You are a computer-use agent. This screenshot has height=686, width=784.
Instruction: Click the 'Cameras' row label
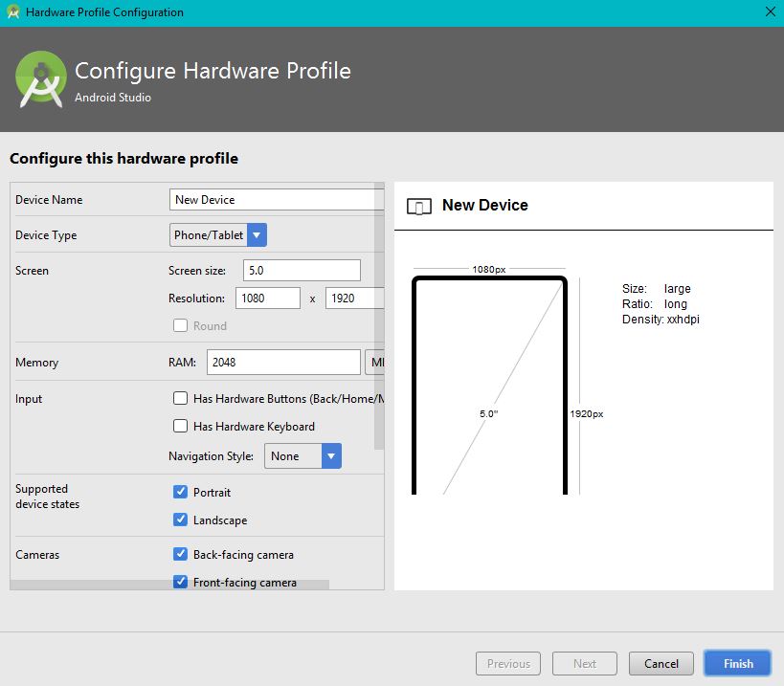point(37,555)
